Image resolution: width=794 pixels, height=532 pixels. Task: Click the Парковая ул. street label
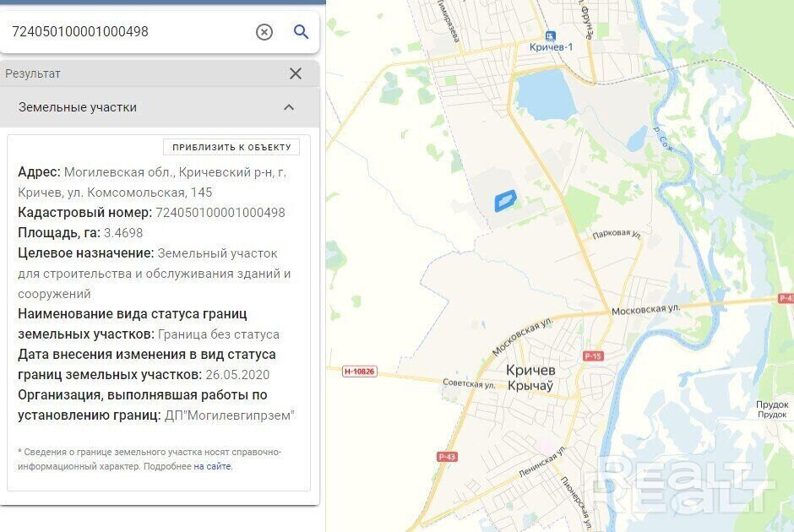coord(617,234)
